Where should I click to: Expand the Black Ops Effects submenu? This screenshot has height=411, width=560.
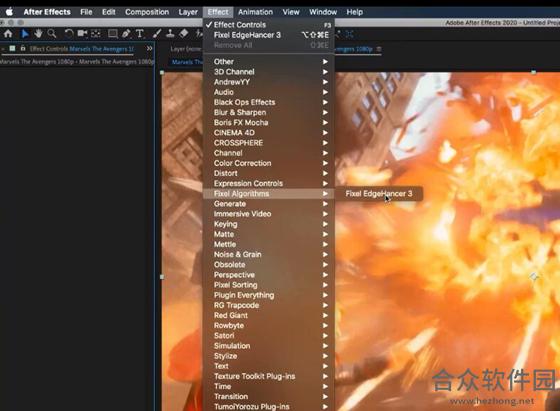(x=269, y=102)
